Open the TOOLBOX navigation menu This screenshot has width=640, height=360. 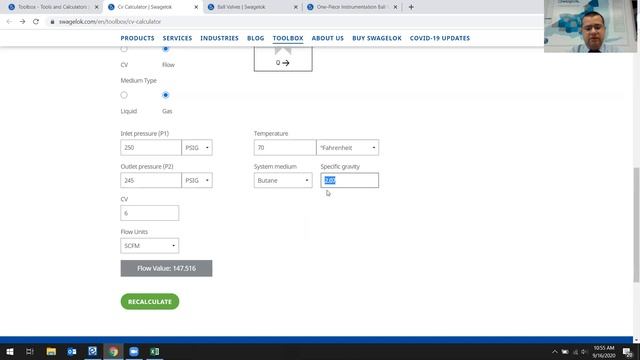tap(288, 38)
